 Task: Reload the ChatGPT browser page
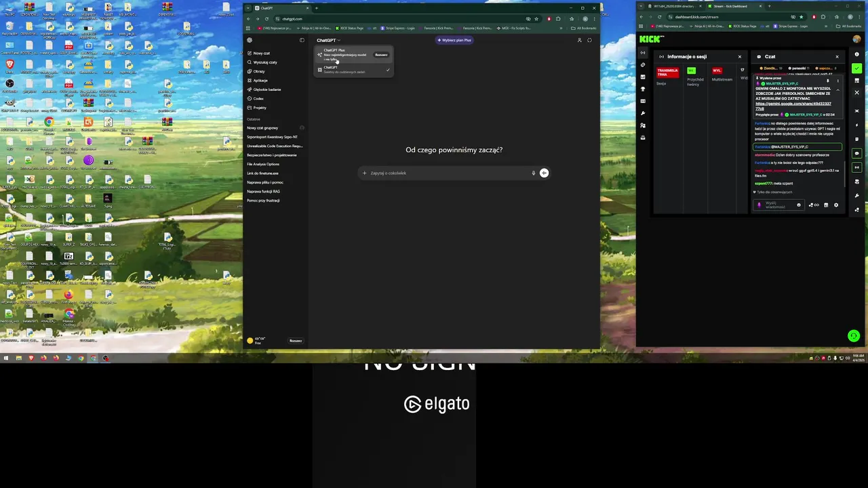(x=267, y=19)
